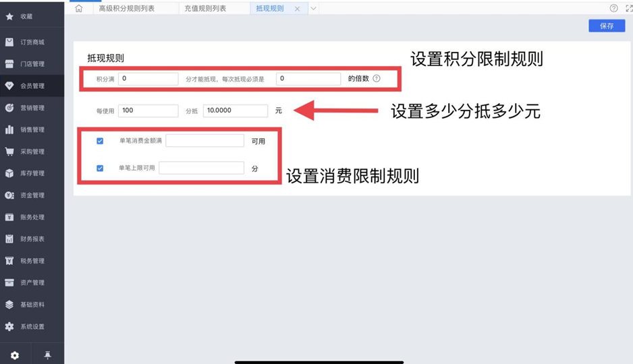Switch to 充值规则列表 tab

(x=205, y=9)
